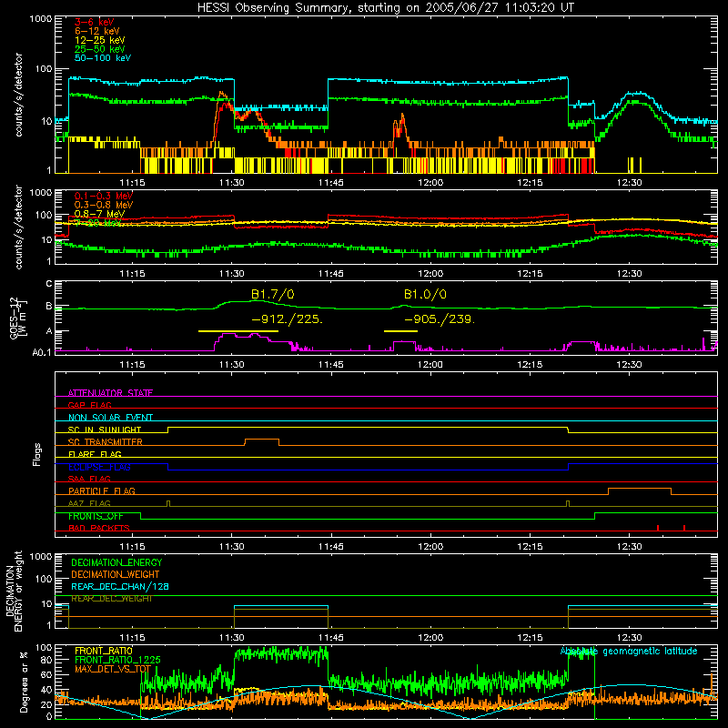Screen dimensions: 728x728
Task: Select the -905./239. flare position text
Action: 440,319
